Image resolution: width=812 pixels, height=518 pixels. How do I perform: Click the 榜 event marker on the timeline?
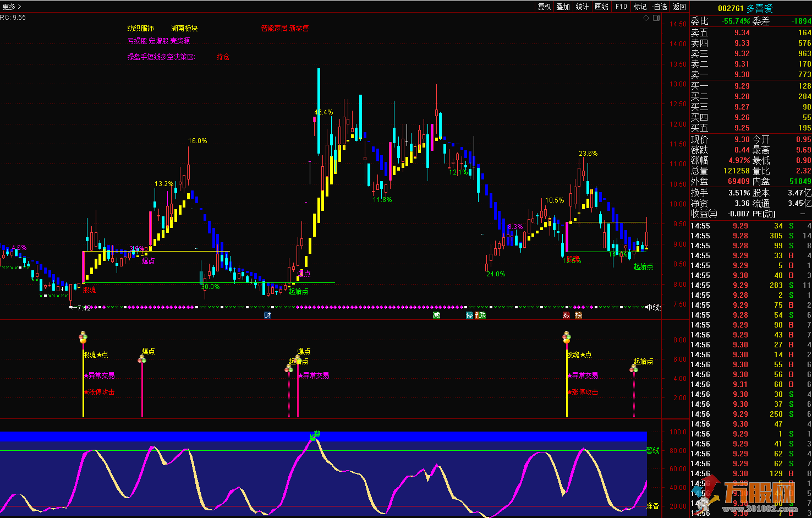point(578,315)
